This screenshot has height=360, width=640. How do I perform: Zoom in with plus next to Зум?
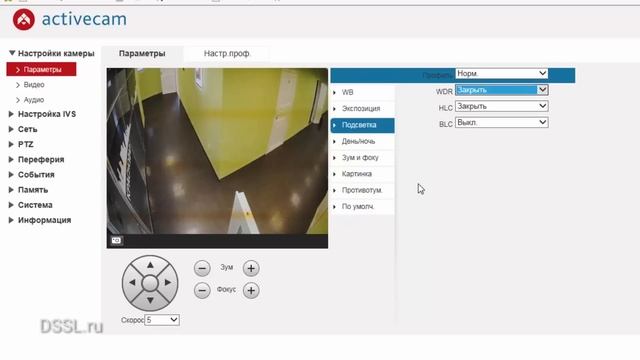[251, 268]
